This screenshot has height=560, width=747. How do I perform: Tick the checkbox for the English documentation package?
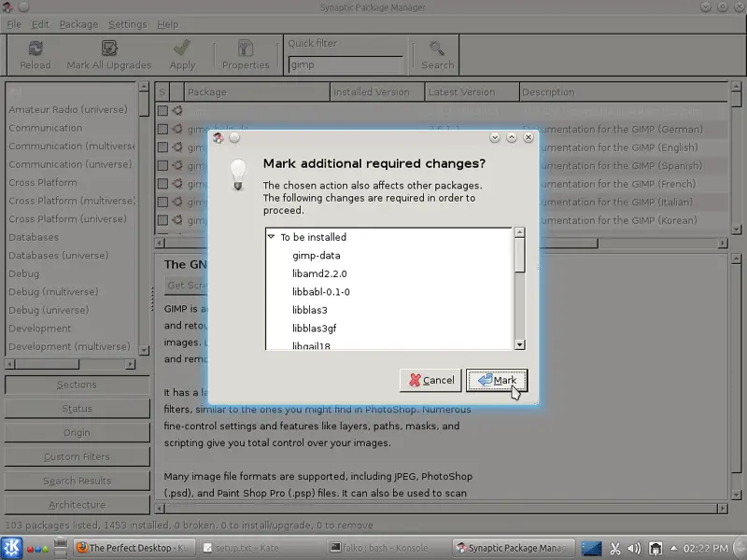click(162, 147)
